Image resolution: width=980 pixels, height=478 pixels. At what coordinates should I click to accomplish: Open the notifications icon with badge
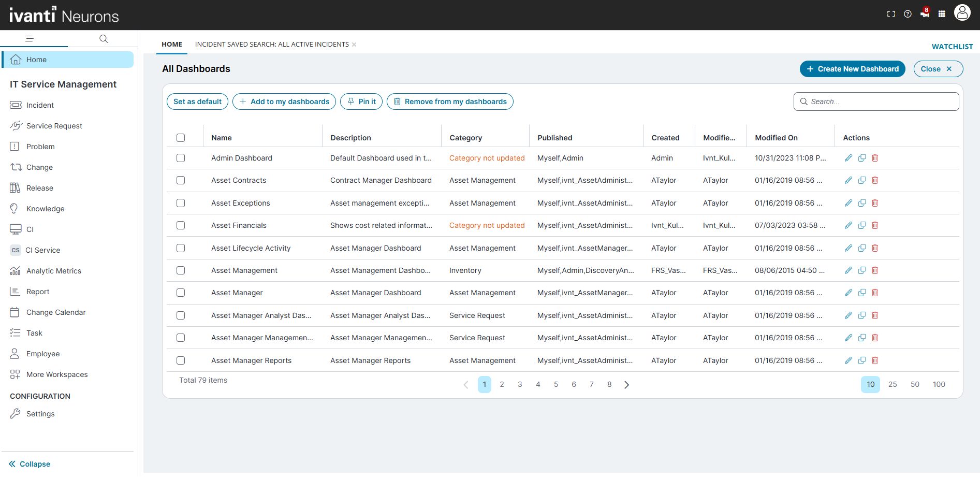(x=925, y=14)
